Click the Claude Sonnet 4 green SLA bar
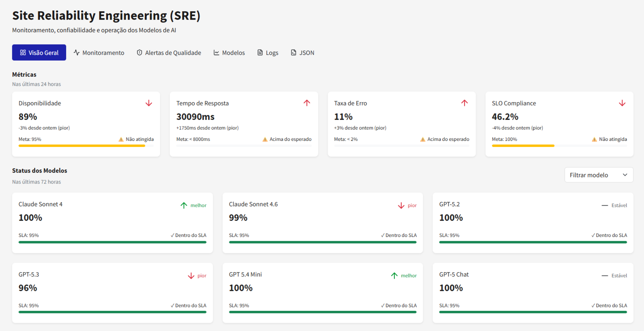This screenshot has width=644, height=331. tap(112, 242)
